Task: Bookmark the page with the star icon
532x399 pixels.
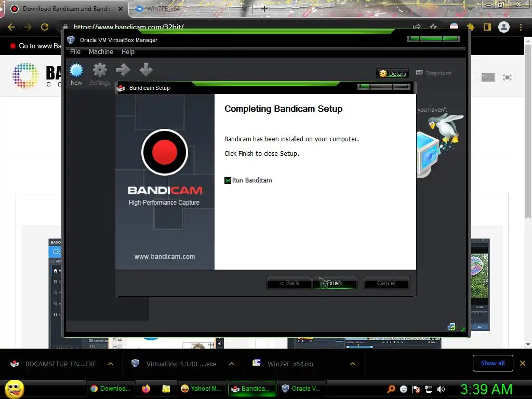Action: coord(433,26)
